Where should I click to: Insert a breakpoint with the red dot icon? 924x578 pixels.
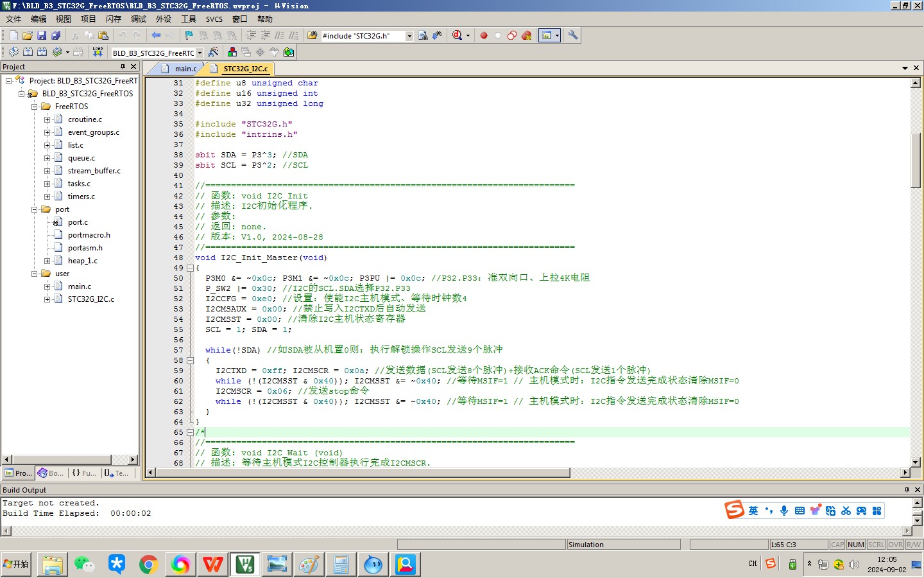pos(484,36)
